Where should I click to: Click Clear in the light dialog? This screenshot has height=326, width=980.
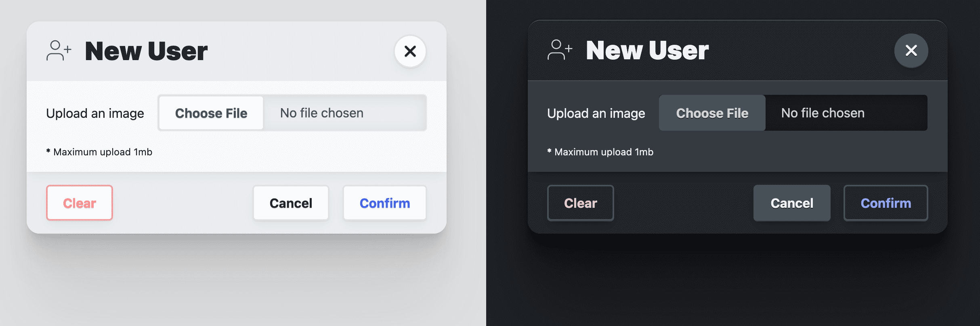pyautogui.click(x=79, y=203)
